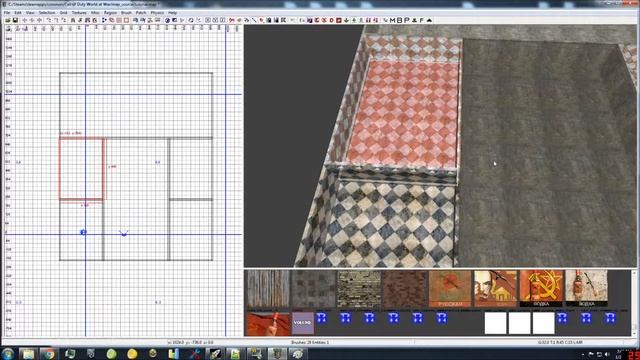Open Google Chrome from the taskbar
This screenshot has height=360, width=640.
(x=49, y=354)
